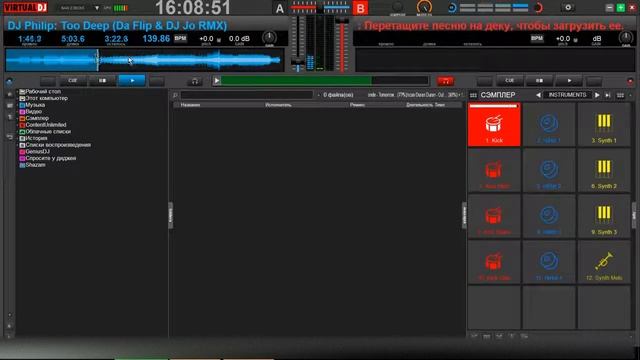Click the VirtualDJ logo

click(25, 7)
